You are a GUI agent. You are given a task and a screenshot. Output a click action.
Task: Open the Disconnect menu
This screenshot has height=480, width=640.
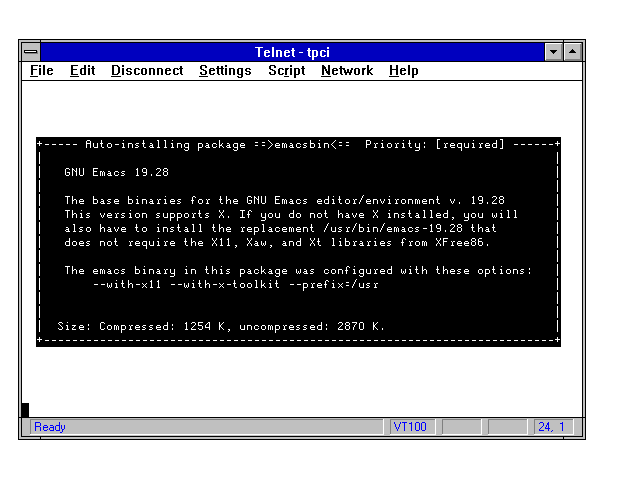pos(147,71)
